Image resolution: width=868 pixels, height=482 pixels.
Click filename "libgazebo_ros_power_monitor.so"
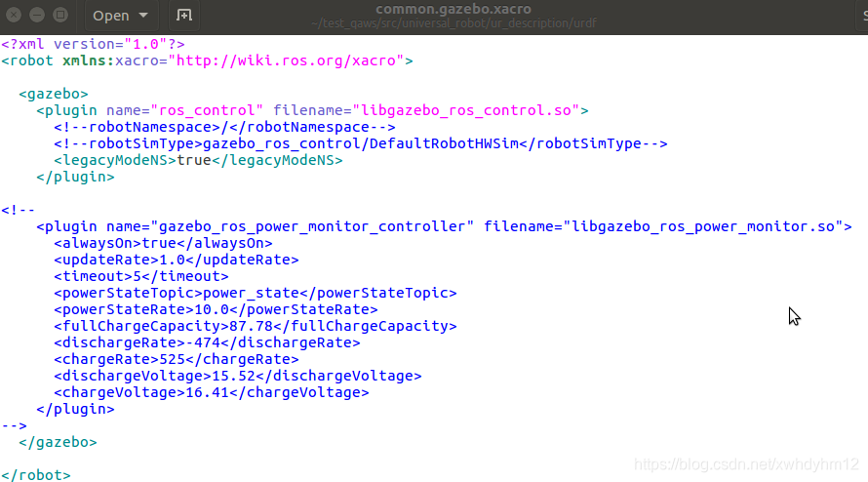703,226
